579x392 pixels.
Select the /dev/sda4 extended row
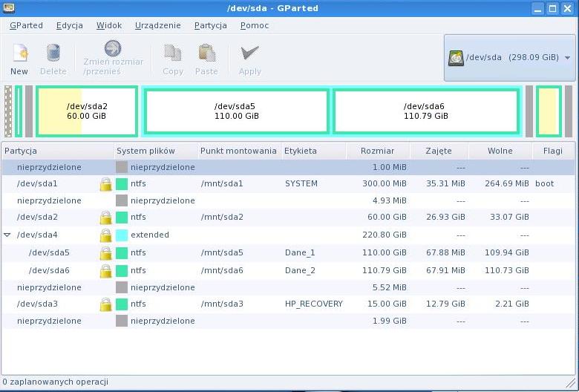[x=288, y=235]
